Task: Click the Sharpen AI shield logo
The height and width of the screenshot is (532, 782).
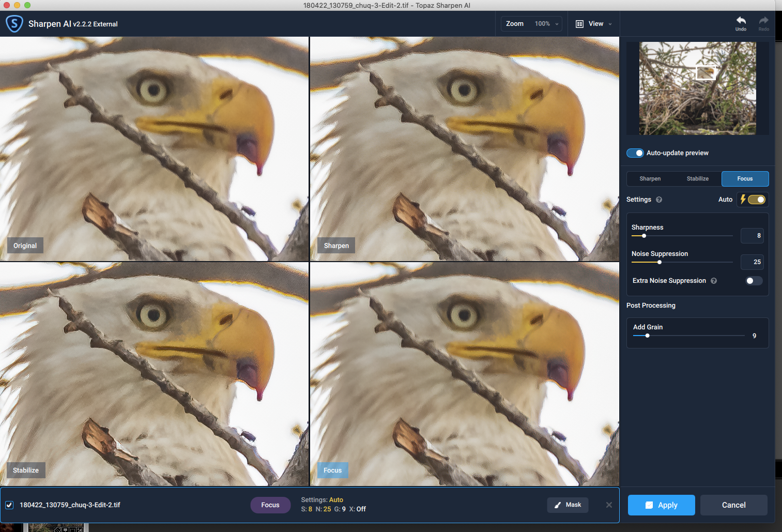Action: pos(14,24)
